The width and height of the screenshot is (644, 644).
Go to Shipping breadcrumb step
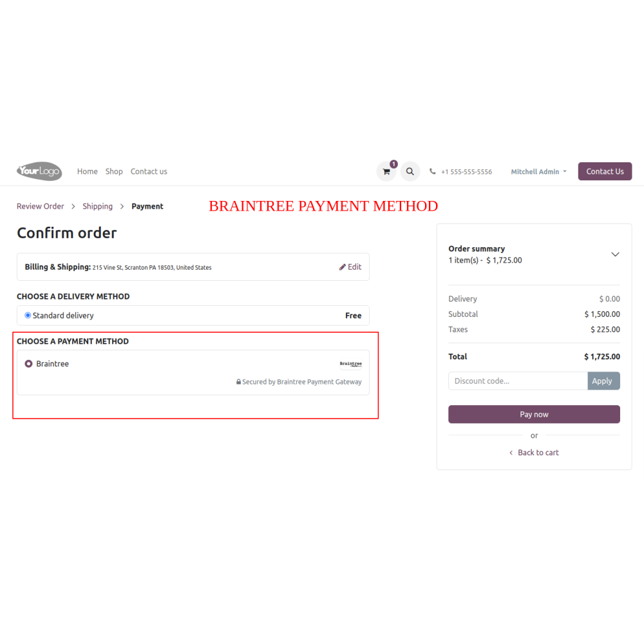point(97,206)
